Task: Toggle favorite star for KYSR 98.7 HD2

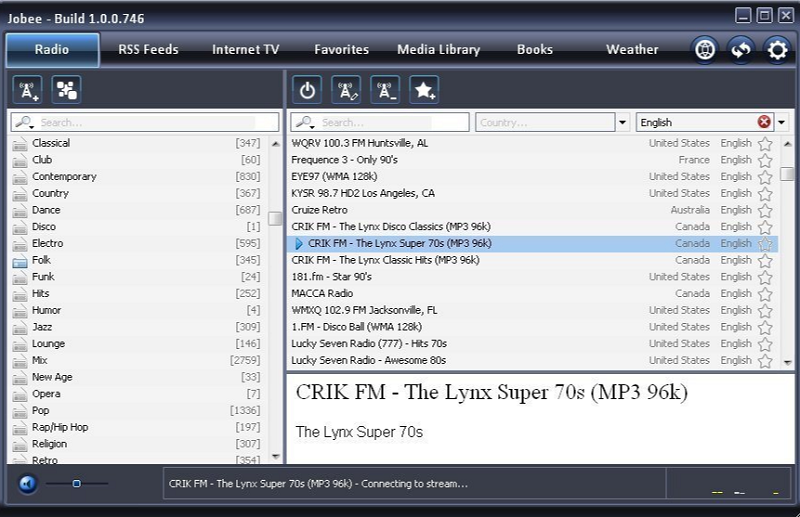Action: click(x=765, y=194)
